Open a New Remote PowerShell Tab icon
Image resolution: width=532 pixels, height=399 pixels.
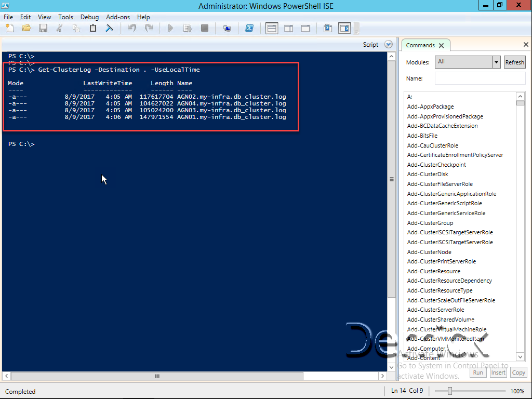(x=227, y=28)
